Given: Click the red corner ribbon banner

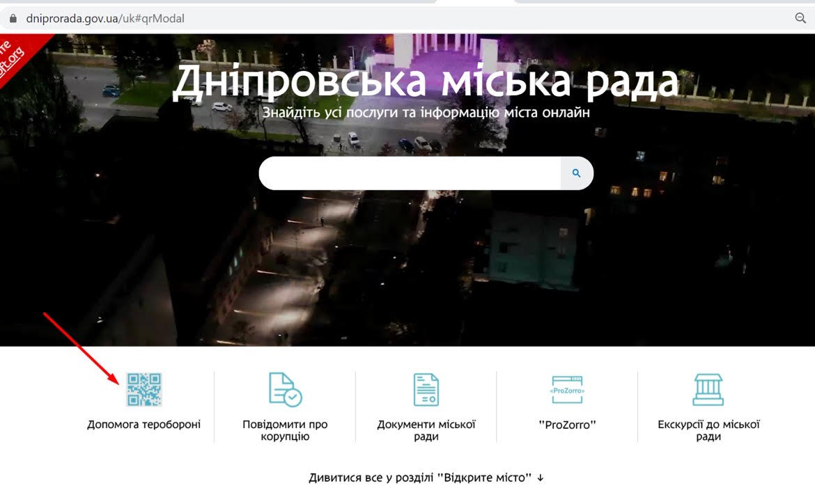Looking at the screenshot, I should (17, 57).
